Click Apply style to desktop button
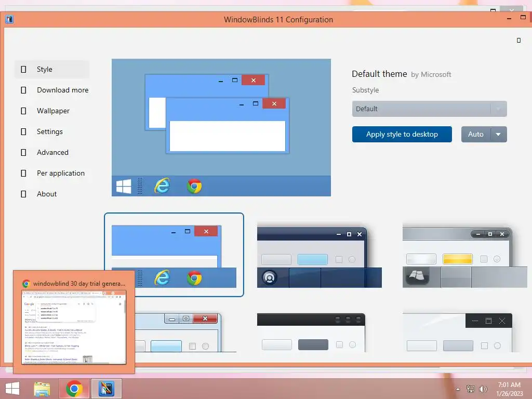532x399 pixels. (402, 135)
